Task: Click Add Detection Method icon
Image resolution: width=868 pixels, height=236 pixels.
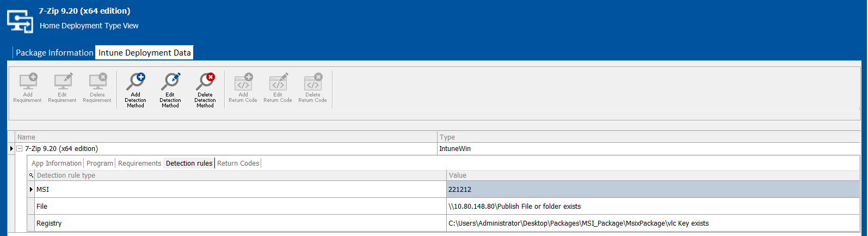Action: [136, 82]
